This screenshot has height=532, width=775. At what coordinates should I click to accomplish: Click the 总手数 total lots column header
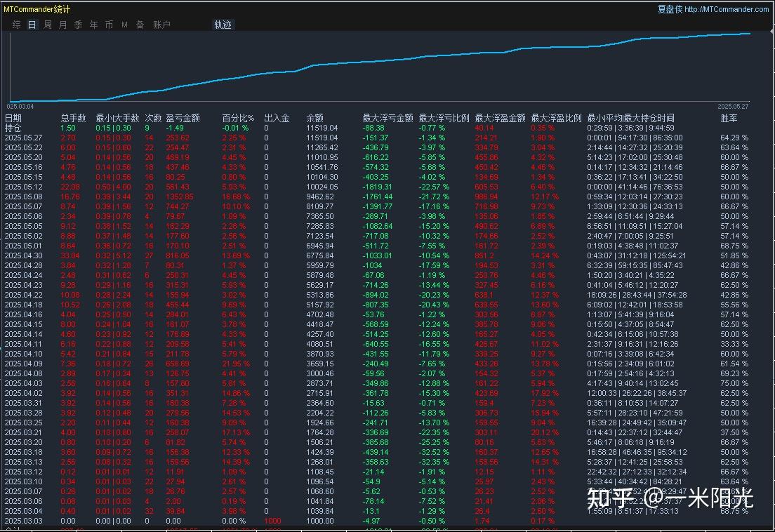tap(72, 118)
